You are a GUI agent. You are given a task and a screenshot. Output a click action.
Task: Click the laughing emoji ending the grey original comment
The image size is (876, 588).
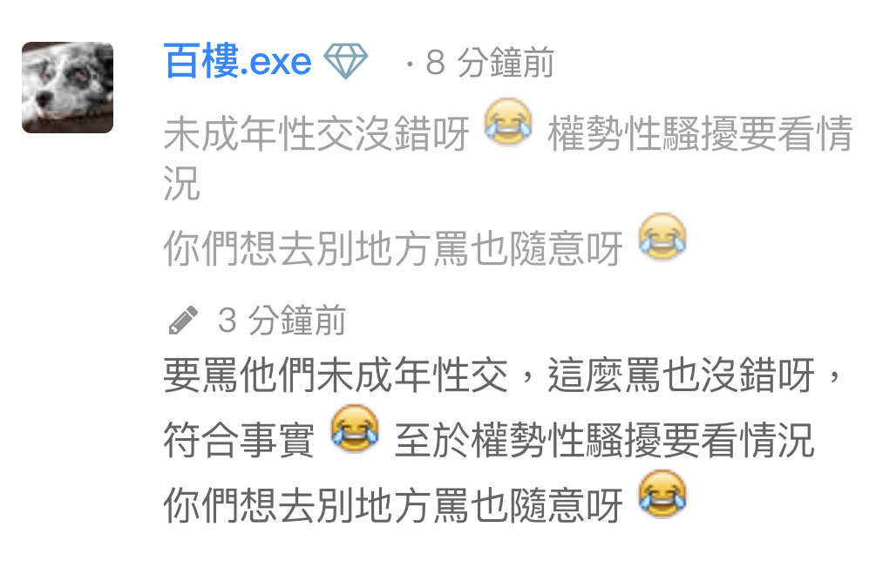click(x=662, y=237)
